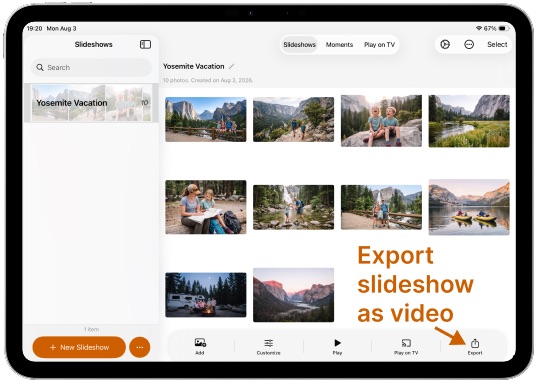Open the more options ellipsis in header
The image size is (539, 384).
click(x=469, y=44)
